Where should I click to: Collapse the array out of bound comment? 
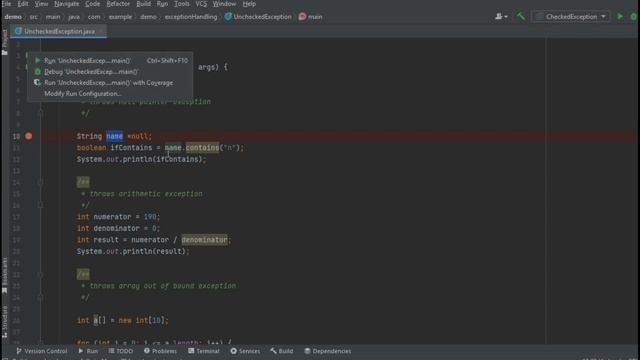(x=40, y=274)
